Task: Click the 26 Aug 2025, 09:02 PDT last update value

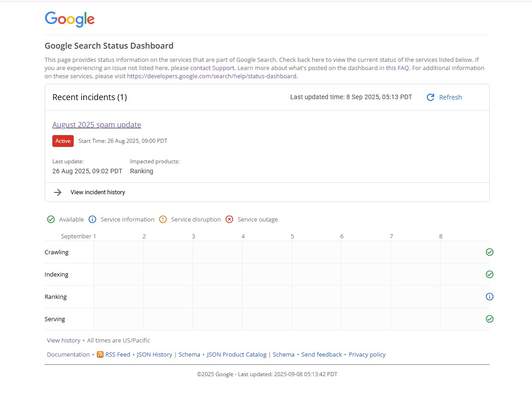Action: pyautogui.click(x=87, y=171)
